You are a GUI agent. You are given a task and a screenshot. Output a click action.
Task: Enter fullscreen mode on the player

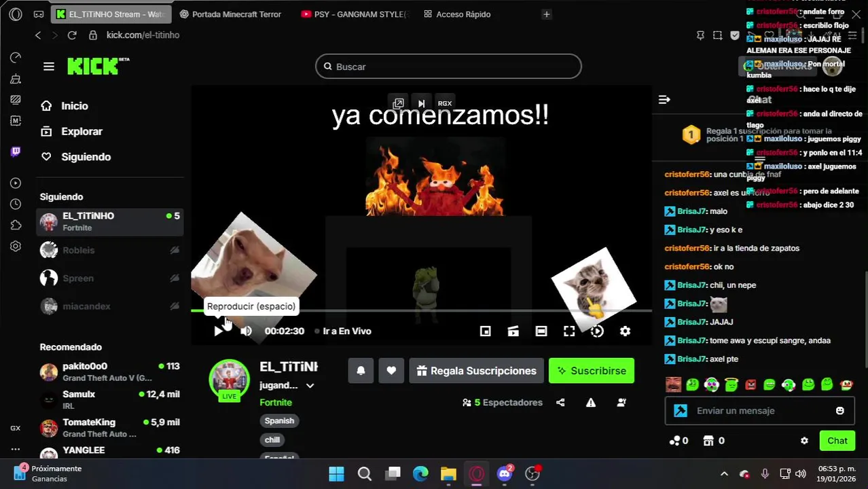(x=569, y=331)
